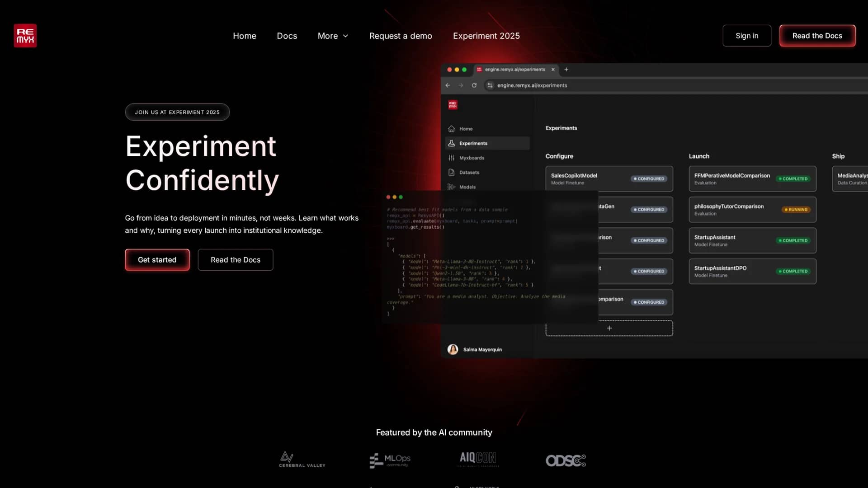Viewport: 868px width, 488px height.
Task: Click the browser back arrow in mockup
Action: tap(448, 85)
